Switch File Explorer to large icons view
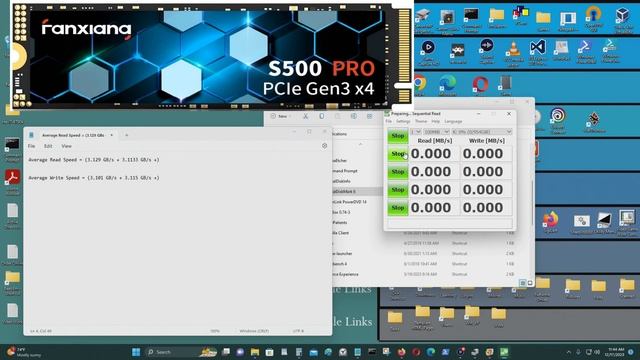This screenshot has width=640, height=360. [530, 283]
